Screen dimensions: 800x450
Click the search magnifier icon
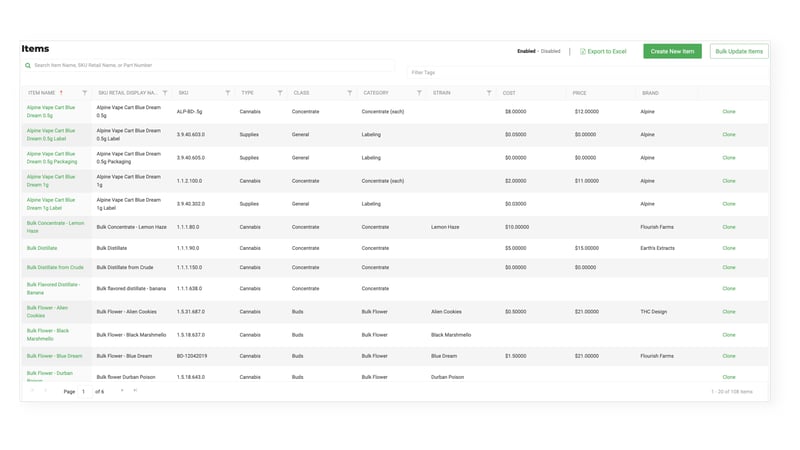pos(28,65)
